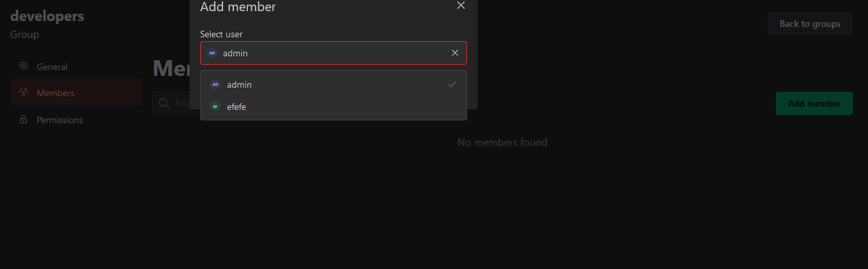The height and width of the screenshot is (269, 868).
Task: Click the checkmark next to admin option
Action: click(x=452, y=84)
